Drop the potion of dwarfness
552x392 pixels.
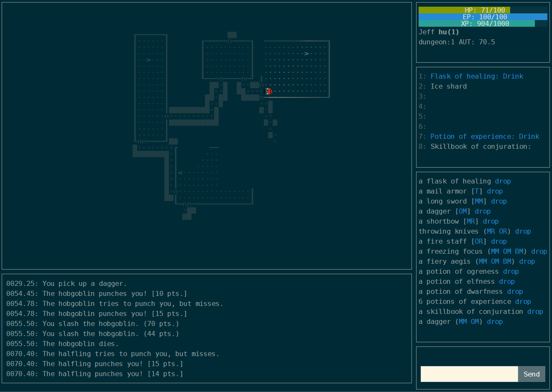pyautogui.click(x=515, y=291)
